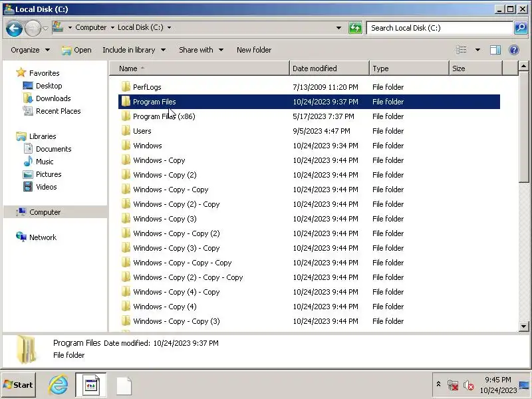Select the 'Windows - Copy' folder
Viewport: 532px width, 399px height.
point(309,160)
